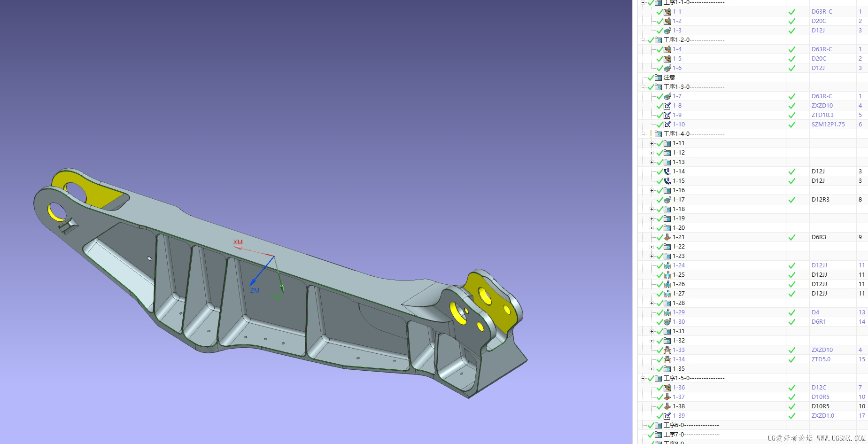Click the cavity mill icon of operation 1-1
The image size is (868, 444).
667,12
